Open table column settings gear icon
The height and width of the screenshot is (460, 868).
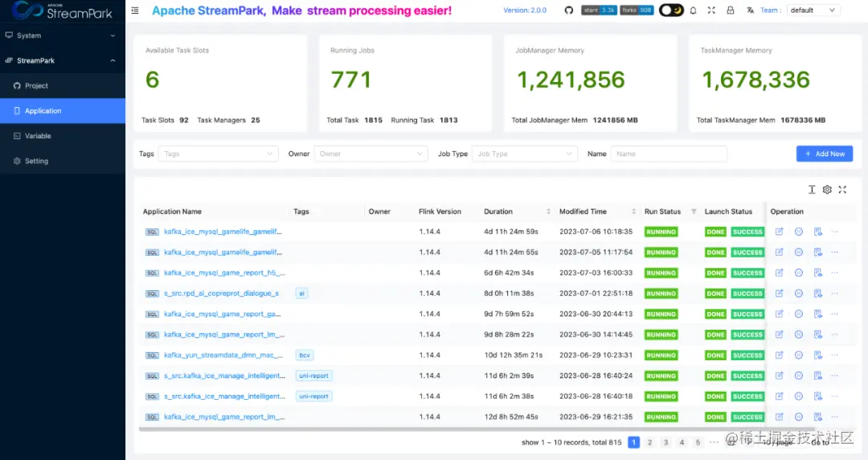827,190
